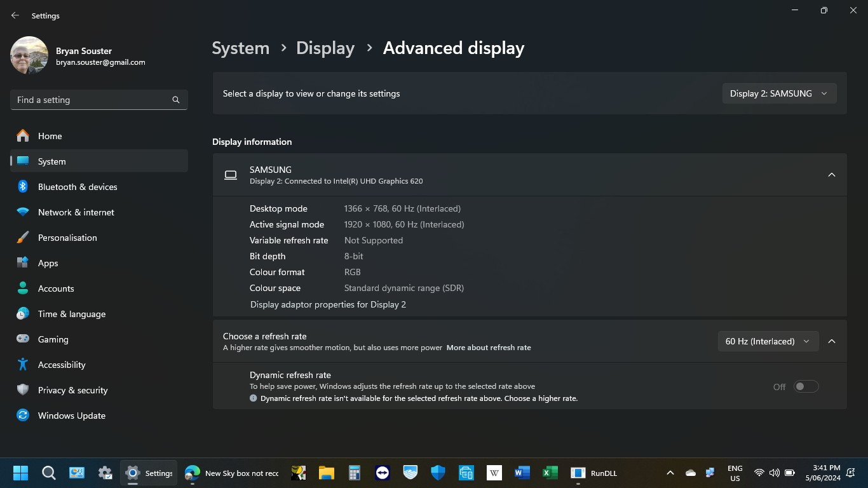Click the Not Supported value

(374, 240)
